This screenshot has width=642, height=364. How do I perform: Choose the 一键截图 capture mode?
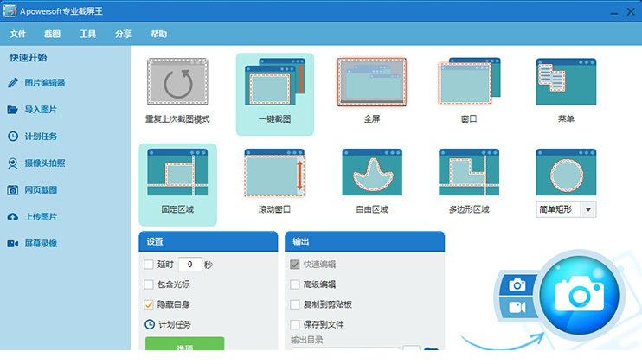coord(275,94)
